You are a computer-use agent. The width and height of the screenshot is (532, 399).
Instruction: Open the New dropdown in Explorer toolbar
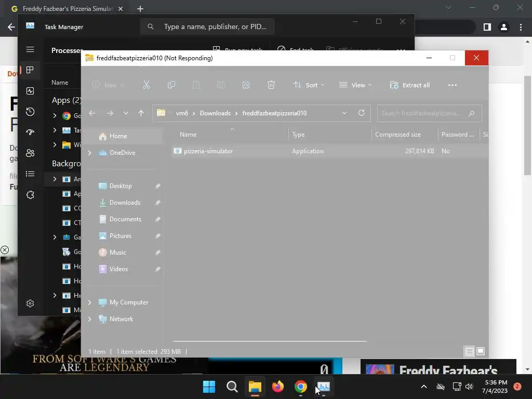(108, 85)
